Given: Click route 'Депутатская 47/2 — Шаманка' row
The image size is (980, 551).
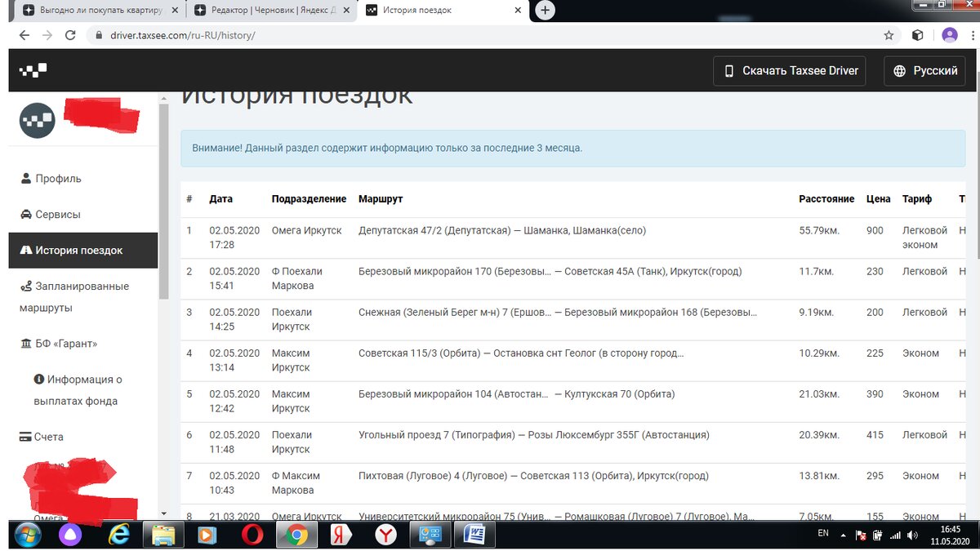Looking at the screenshot, I should (502, 230).
